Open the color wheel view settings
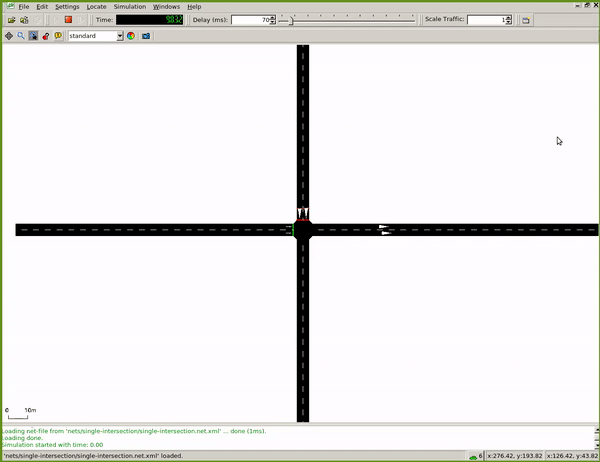Viewport: 600px width, 462px height. (131, 36)
